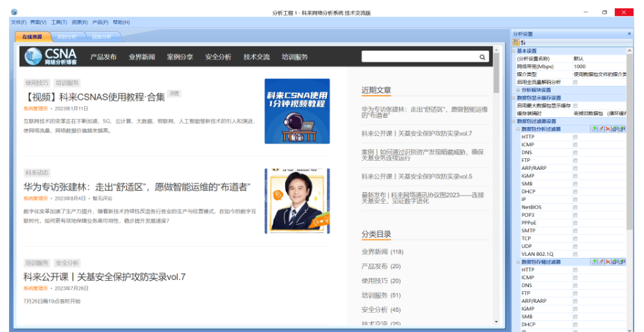The image size is (644, 332).
Task: Check TCP analysis filter checkbox
Action: (x=575, y=238)
